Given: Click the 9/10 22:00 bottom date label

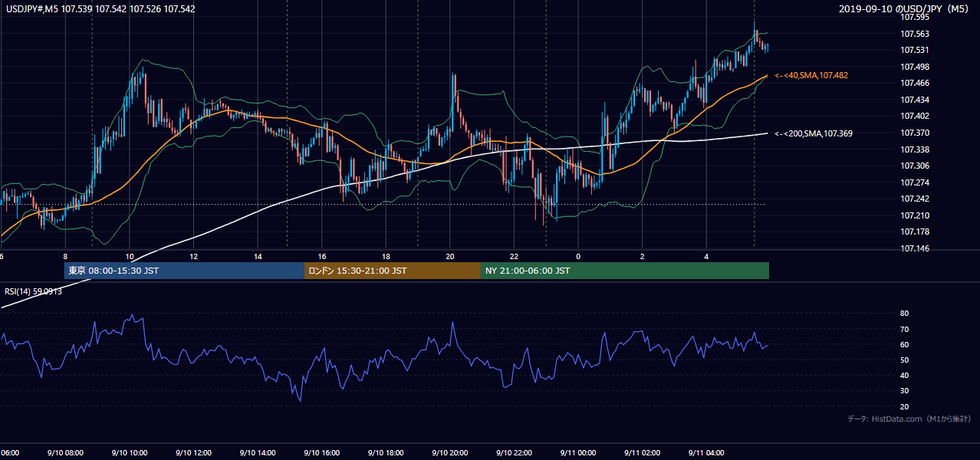Looking at the screenshot, I should [514, 453].
